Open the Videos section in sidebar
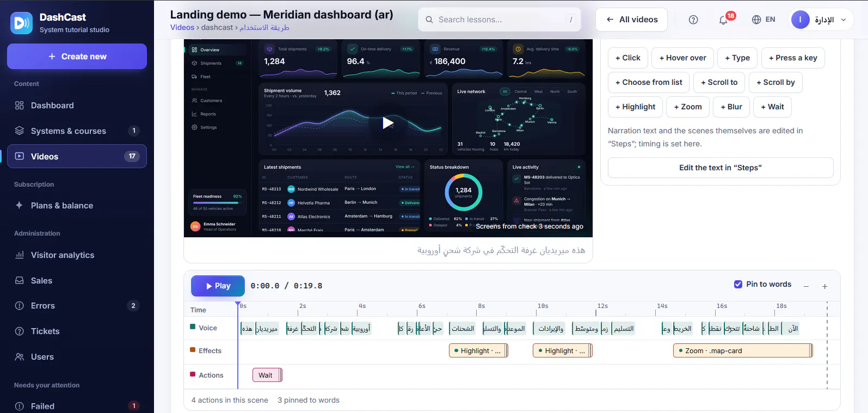Screen dimensions: 868x413 [x=77, y=156]
